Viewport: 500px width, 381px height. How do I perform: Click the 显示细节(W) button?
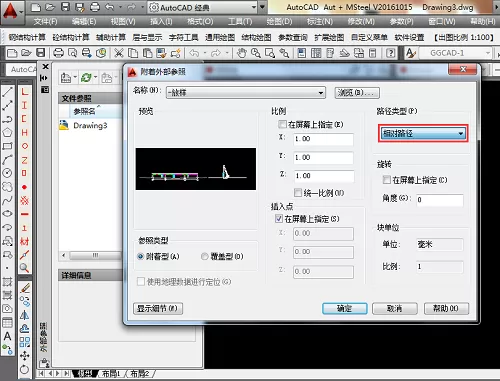(x=158, y=308)
